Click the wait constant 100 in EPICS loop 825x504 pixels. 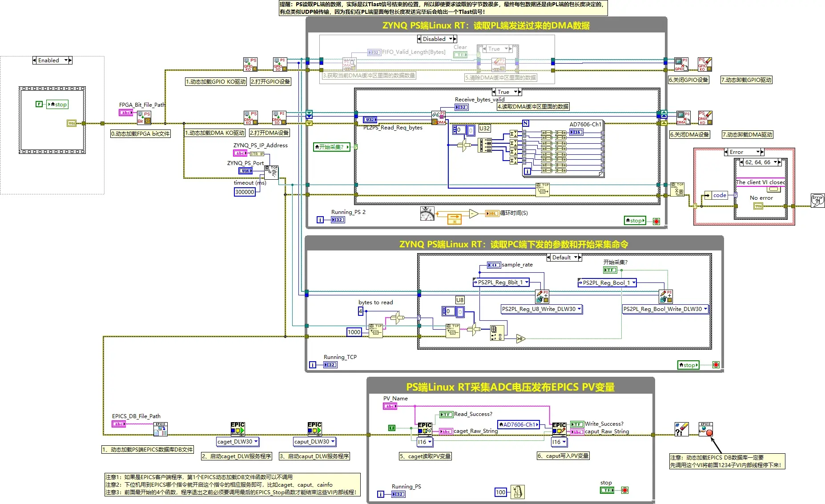pos(501,492)
